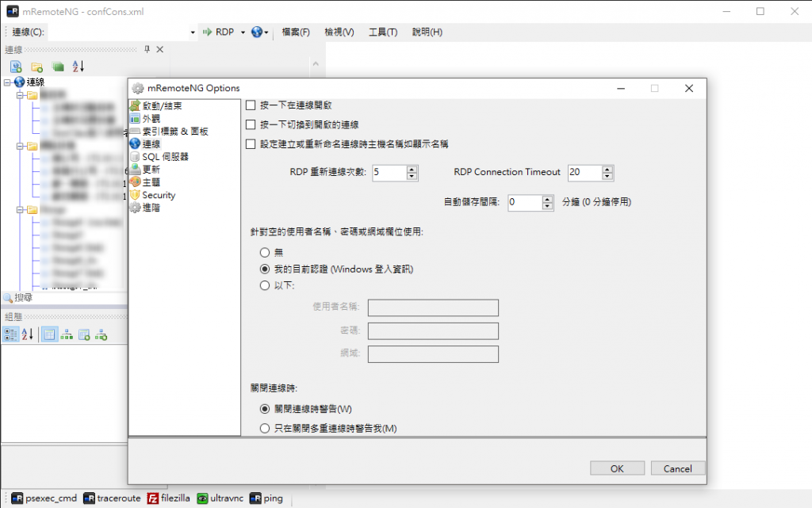Open the 檢視(V) menu
Viewport: 812px width, 508px height.
tap(339, 32)
